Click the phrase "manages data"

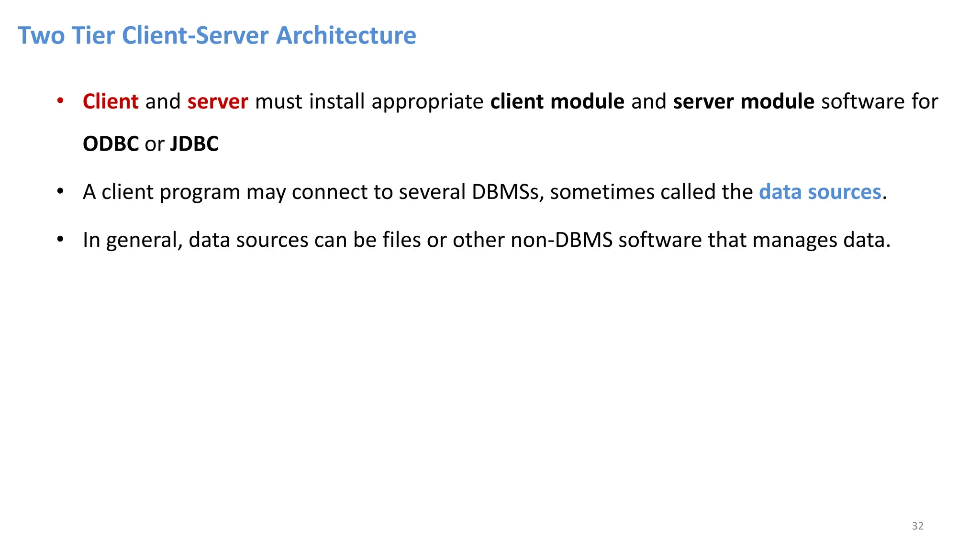[818, 240]
